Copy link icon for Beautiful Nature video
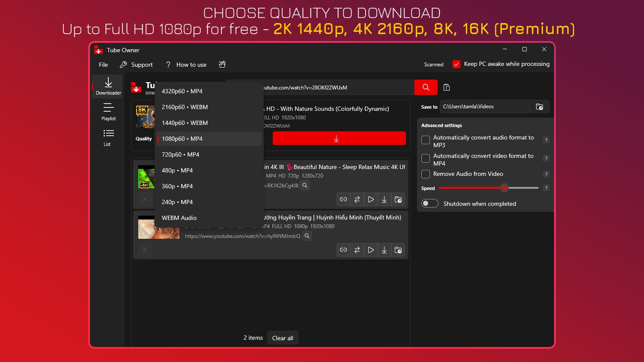This screenshot has height=362, width=644. [x=343, y=199]
